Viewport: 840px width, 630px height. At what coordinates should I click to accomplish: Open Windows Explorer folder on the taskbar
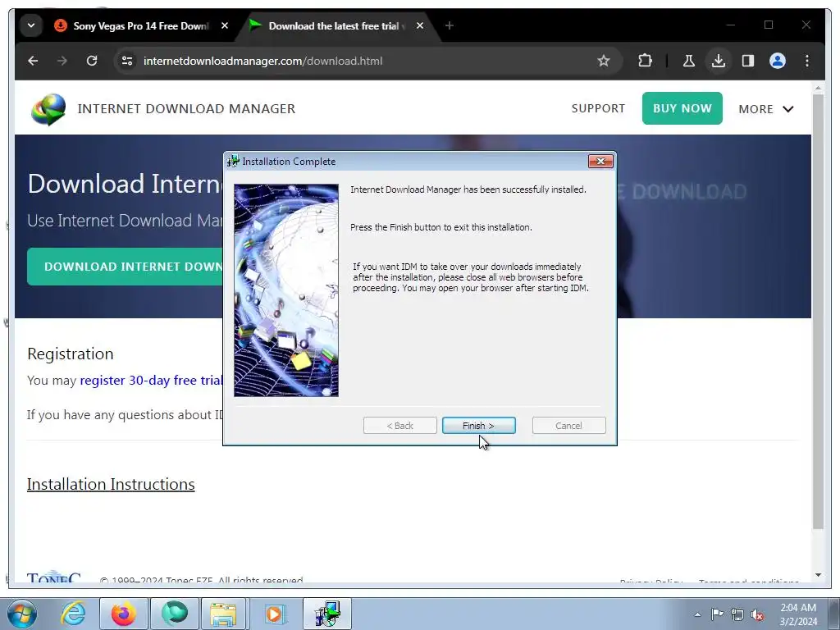[x=223, y=614]
